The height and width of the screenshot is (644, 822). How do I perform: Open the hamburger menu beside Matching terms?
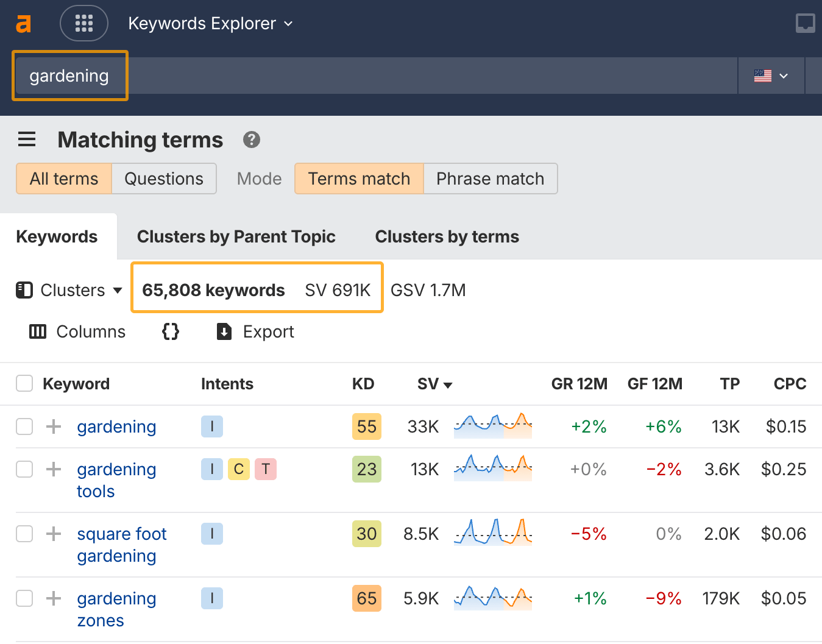(x=27, y=140)
